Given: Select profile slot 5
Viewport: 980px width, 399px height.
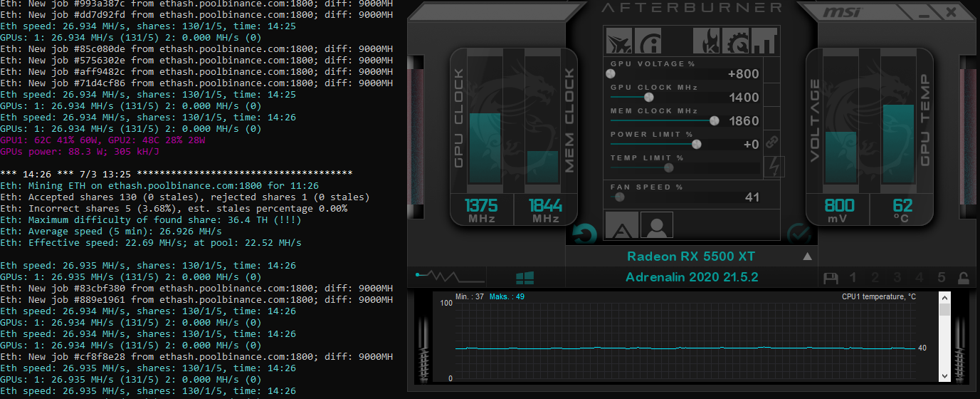Looking at the screenshot, I should [x=942, y=278].
